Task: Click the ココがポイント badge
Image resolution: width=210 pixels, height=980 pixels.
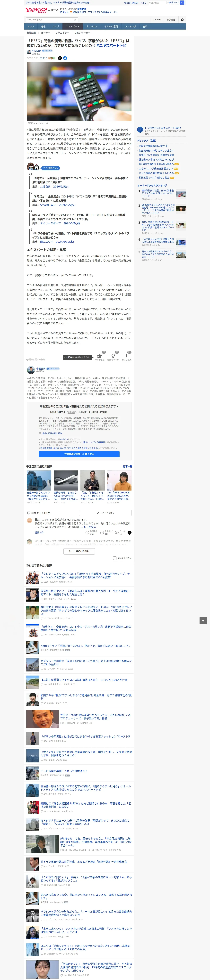Action: 50,168
